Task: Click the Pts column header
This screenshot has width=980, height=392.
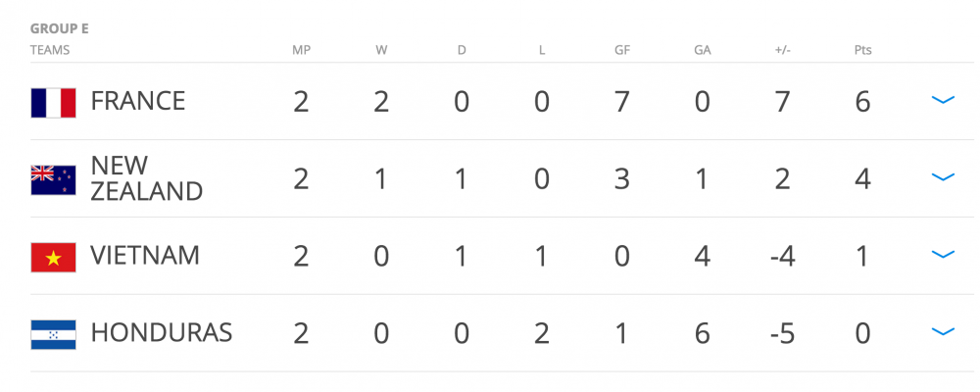Action: click(x=862, y=49)
